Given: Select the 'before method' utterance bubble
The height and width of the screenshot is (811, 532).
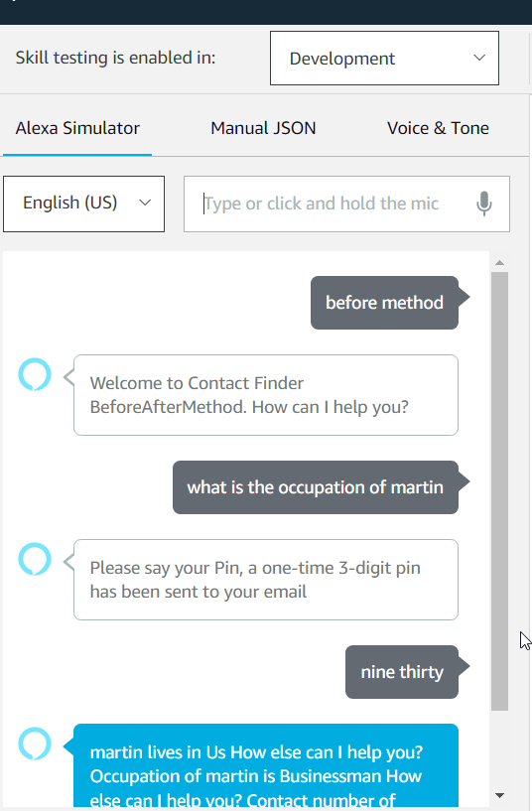Looking at the screenshot, I should pos(385,303).
